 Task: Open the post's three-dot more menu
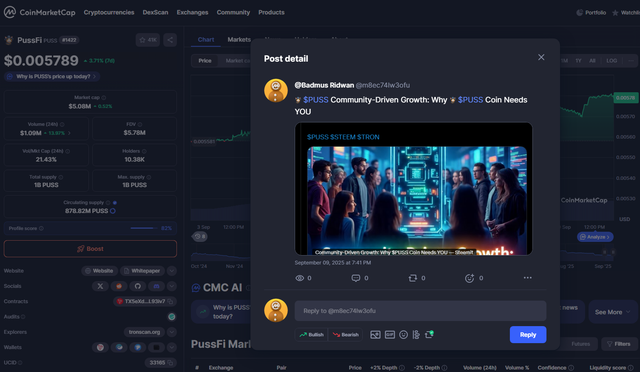527,278
